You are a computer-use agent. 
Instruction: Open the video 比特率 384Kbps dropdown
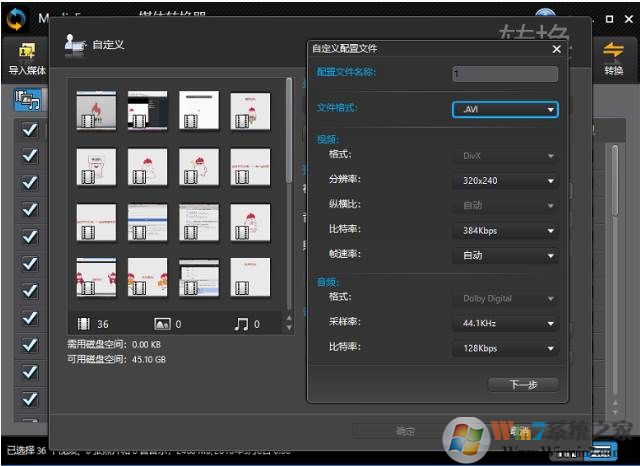(505, 231)
